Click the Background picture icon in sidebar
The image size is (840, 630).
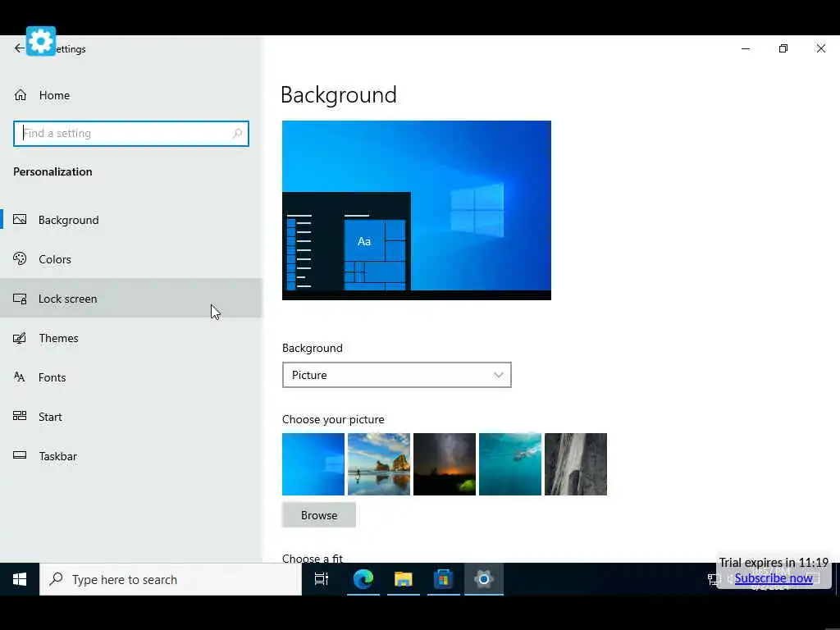20,220
